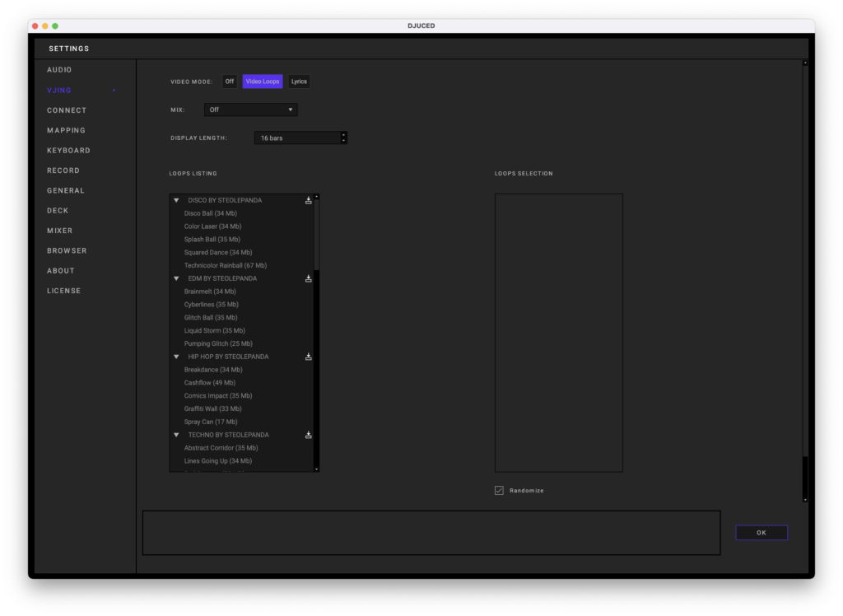Go to the Mapping settings section

click(66, 130)
